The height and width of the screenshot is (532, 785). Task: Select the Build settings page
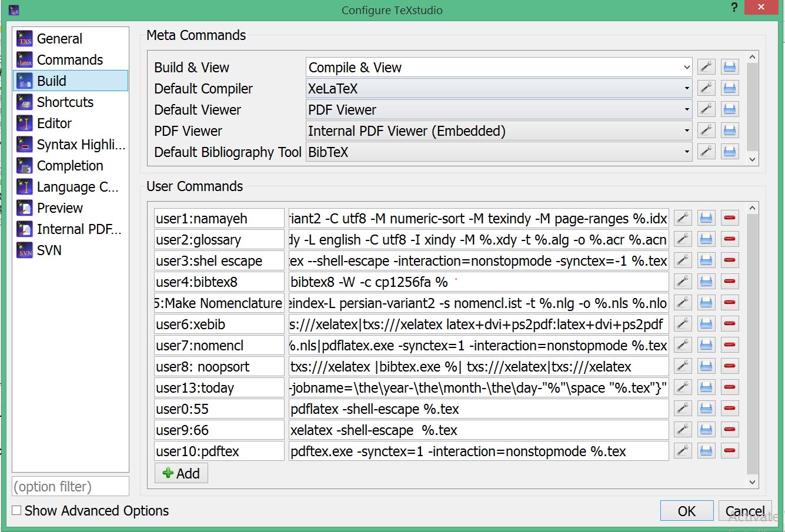tap(71, 81)
